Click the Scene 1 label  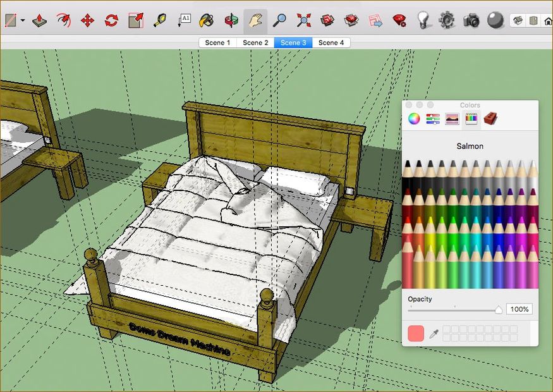tap(217, 42)
